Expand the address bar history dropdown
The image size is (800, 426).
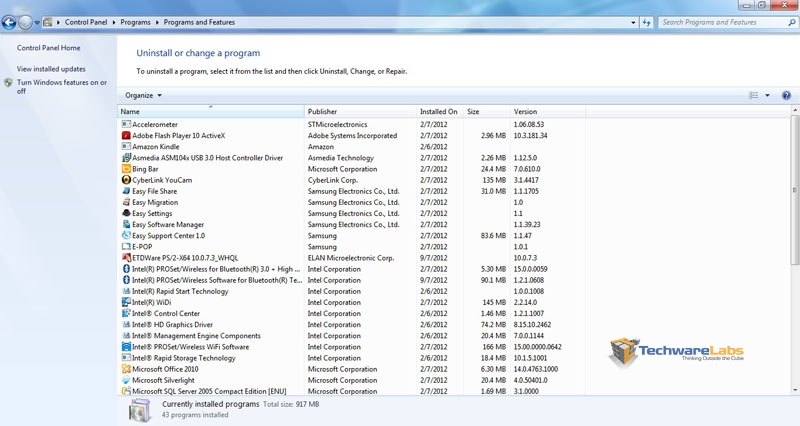[x=633, y=22]
